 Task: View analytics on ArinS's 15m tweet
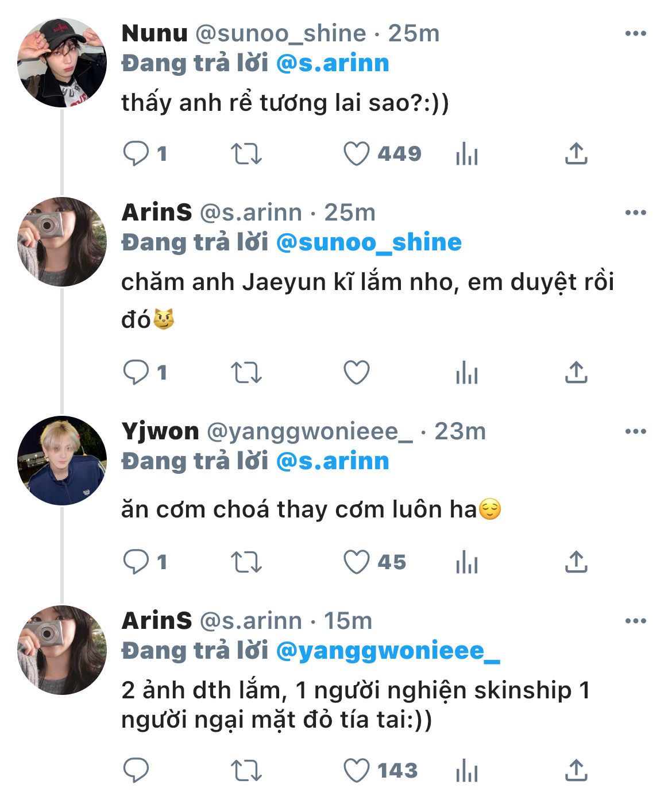466,771
